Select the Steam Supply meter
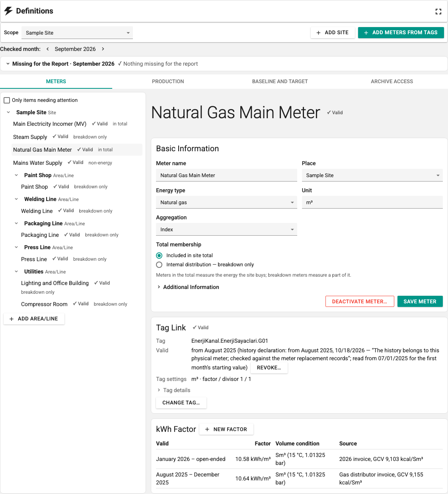Screen dimensions: 448x494 77,137
